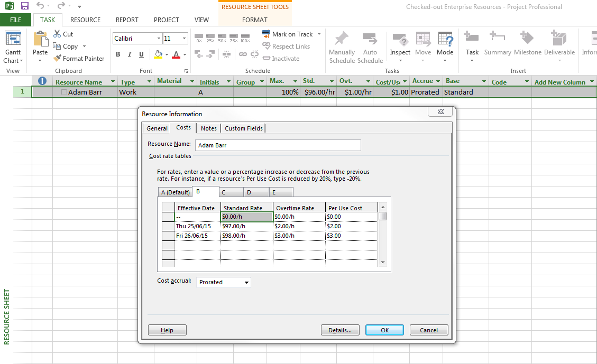This screenshot has height=364, width=597.
Task: Toggle underline formatting
Action: [141, 54]
